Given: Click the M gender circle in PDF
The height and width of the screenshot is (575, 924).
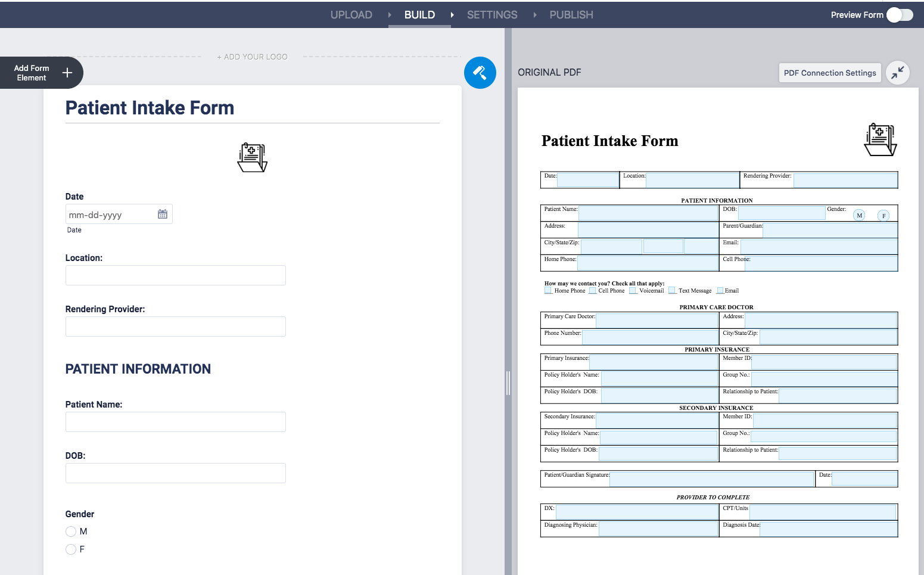Looking at the screenshot, I should (859, 216).
